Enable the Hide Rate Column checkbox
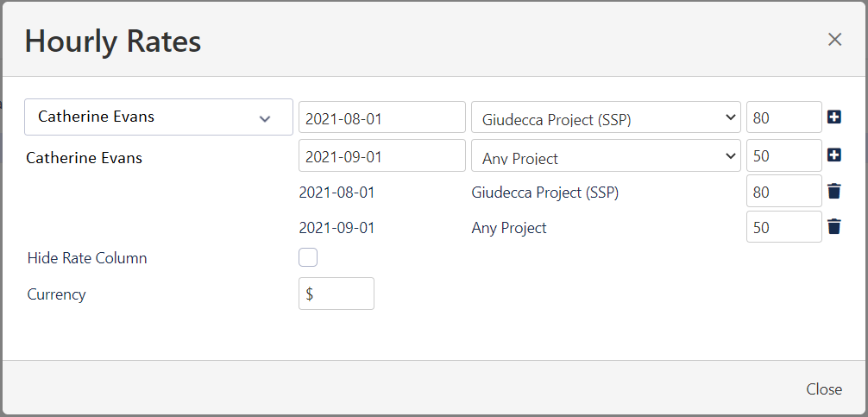Image resolution: width=868 pixels, height=417 pixels. [308, 257]
